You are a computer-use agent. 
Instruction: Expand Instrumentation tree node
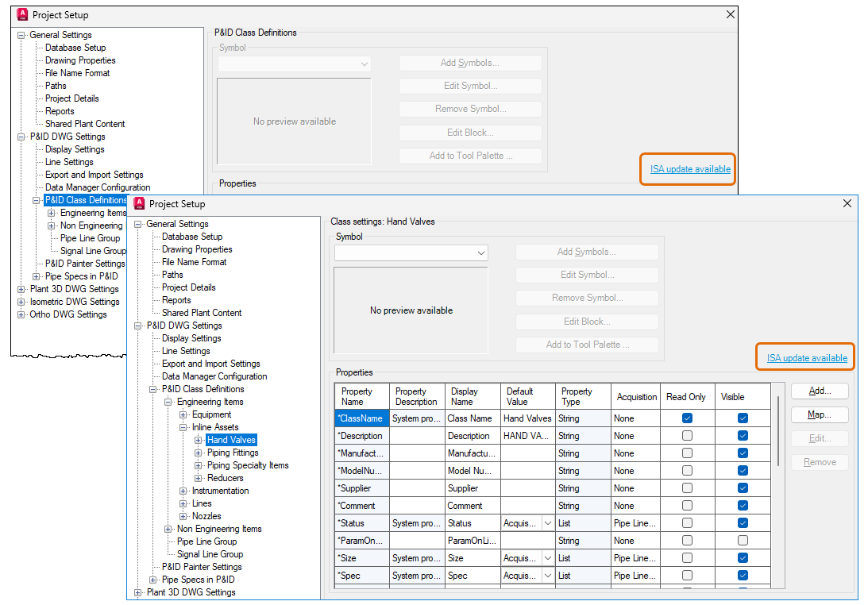[x=183, y=491]
